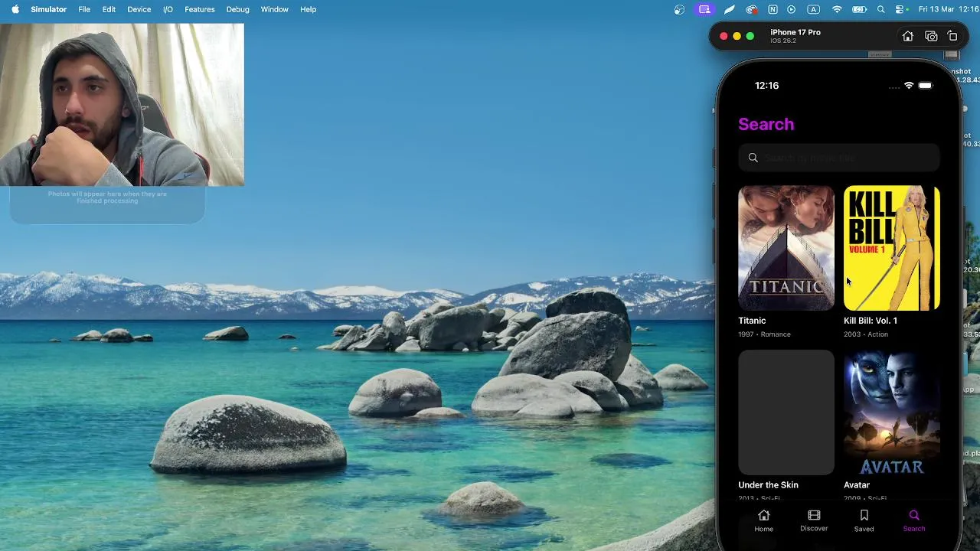980x551 pixels.
Task: Open the Discover tab
Action: (x=814, y=520)
